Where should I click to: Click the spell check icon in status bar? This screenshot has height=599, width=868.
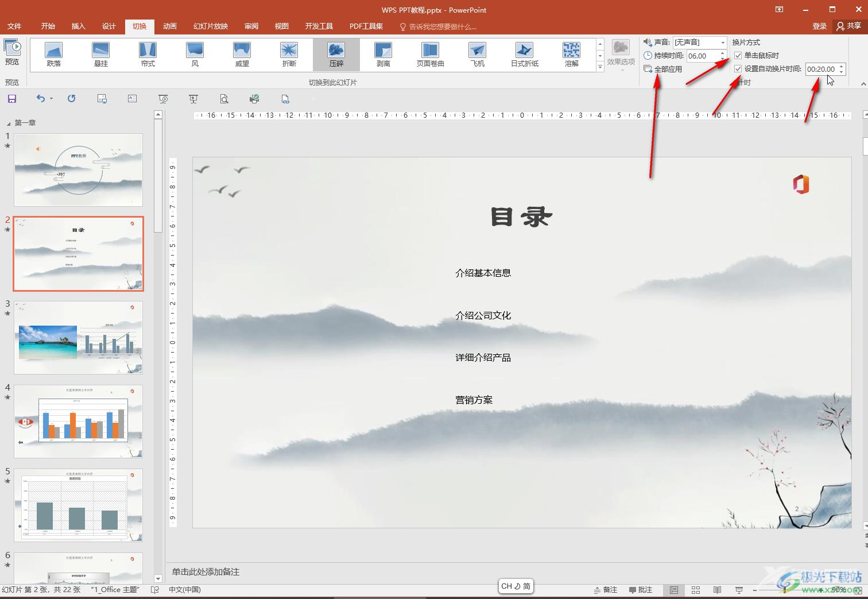(x=154, y=590)
